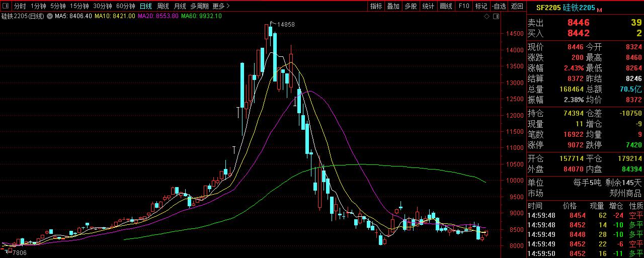Click the diamond icon above the chart

pyautogui.click(x=487, y=16)
